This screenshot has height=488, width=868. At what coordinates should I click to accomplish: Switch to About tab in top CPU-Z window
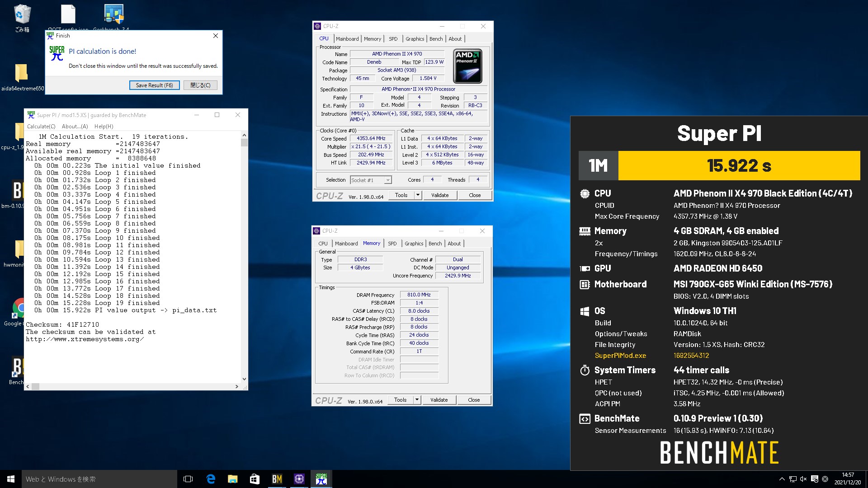point(455,39)
